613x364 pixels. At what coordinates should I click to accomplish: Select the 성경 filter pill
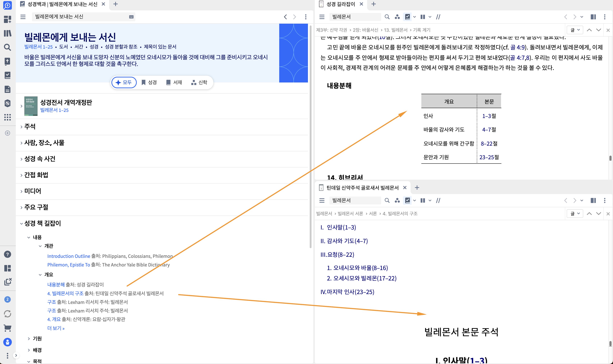pyautogui.click(x=149, y=82)
